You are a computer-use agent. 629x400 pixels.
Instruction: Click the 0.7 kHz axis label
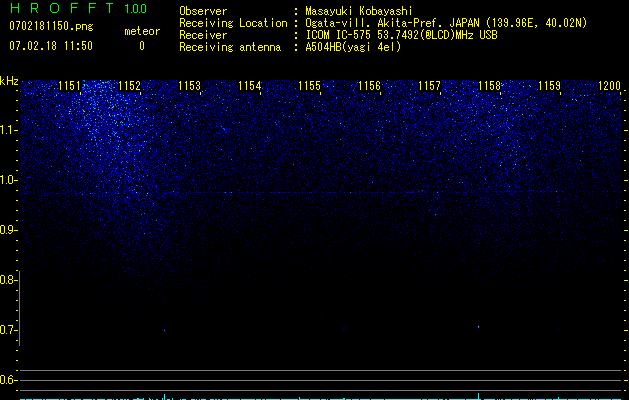pyautogui.click(x=8, y=330)
